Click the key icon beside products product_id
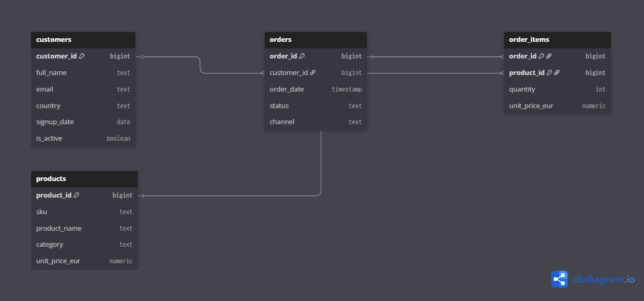The height and width of the screenshot is (301, 644). pyautogui.click(x=77, y=195)
